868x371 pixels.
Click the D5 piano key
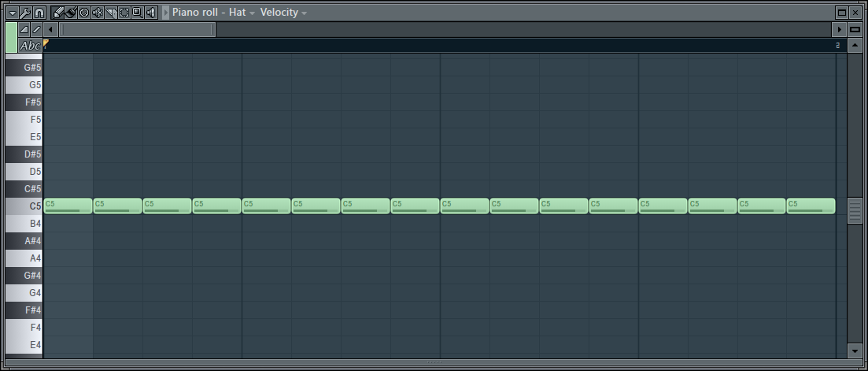24,172
